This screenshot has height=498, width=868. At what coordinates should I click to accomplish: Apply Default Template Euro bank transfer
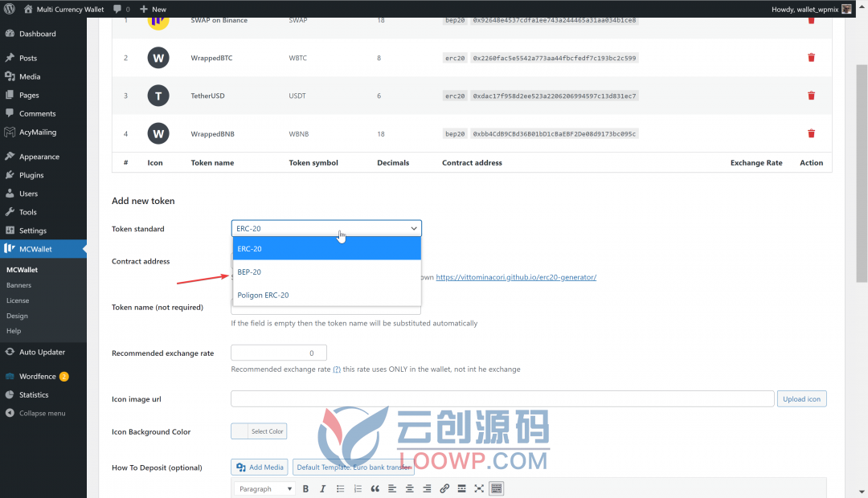click(354, 467)
